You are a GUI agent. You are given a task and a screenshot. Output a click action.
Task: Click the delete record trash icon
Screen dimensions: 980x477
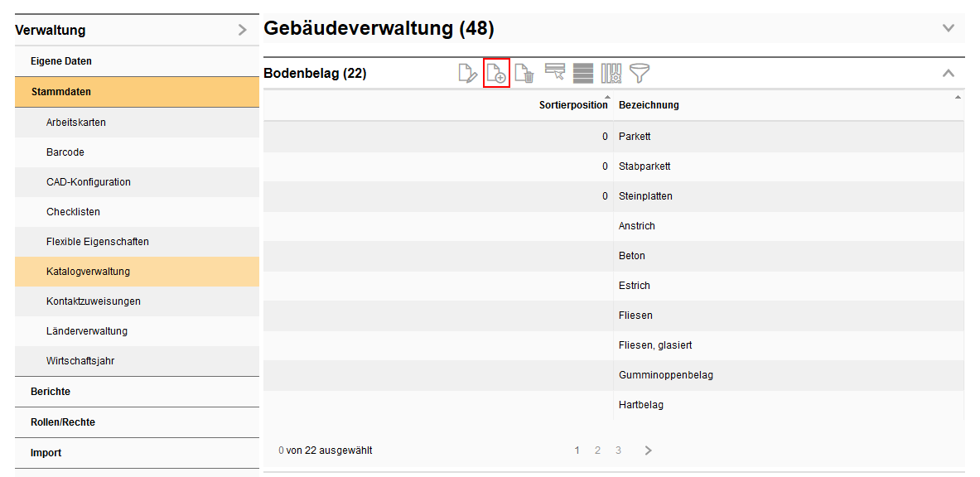coord(524,74)
